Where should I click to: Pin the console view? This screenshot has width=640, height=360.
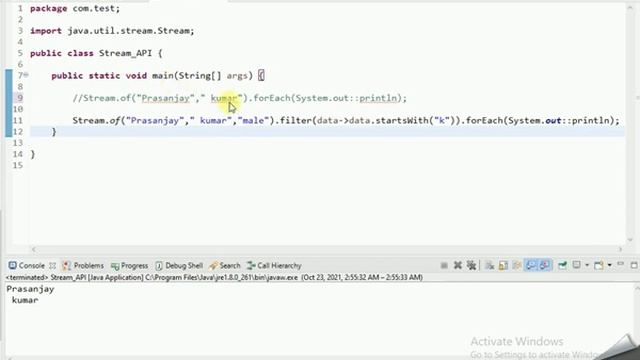[562, 266]
